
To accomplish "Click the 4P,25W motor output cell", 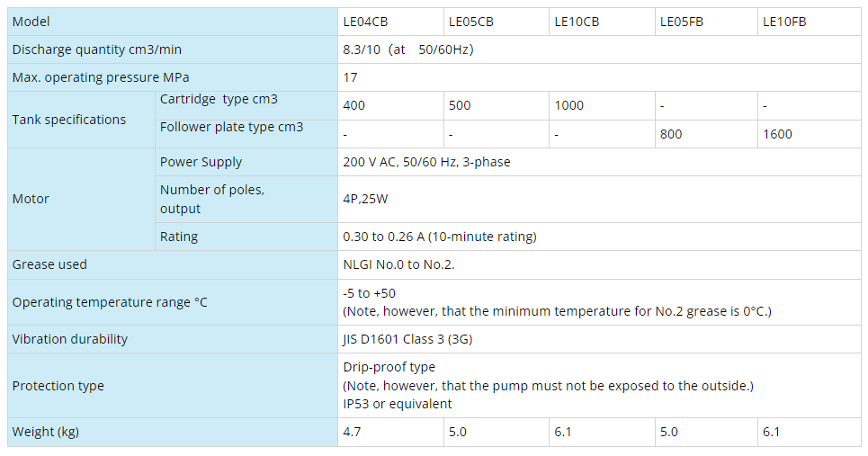I will (x=600, y=200).
